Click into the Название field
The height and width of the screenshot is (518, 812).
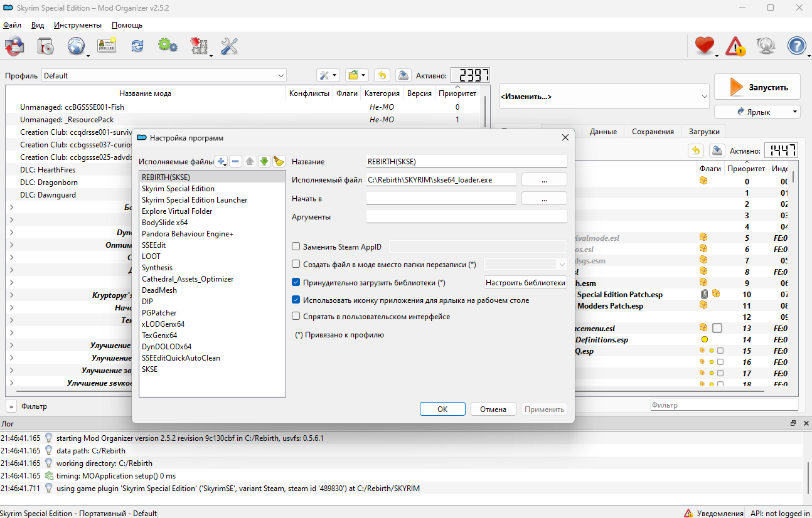coord(467,162)
